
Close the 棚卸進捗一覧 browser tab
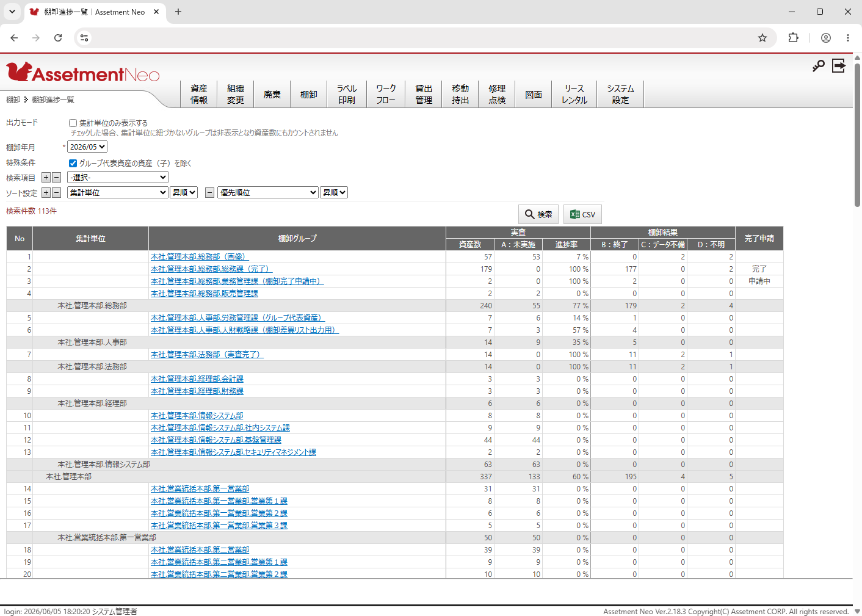click(156, 12)
